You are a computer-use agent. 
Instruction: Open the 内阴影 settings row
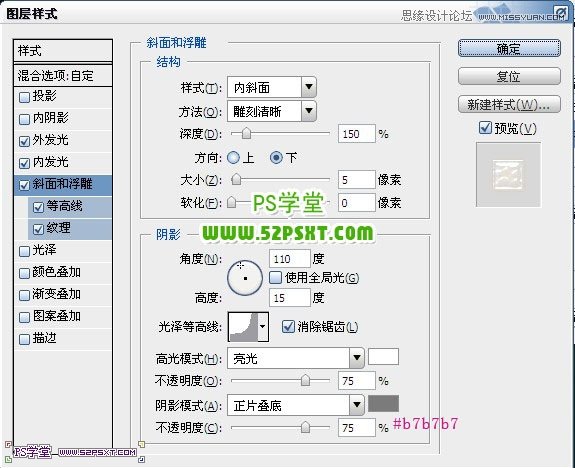(x=63, y=119)
